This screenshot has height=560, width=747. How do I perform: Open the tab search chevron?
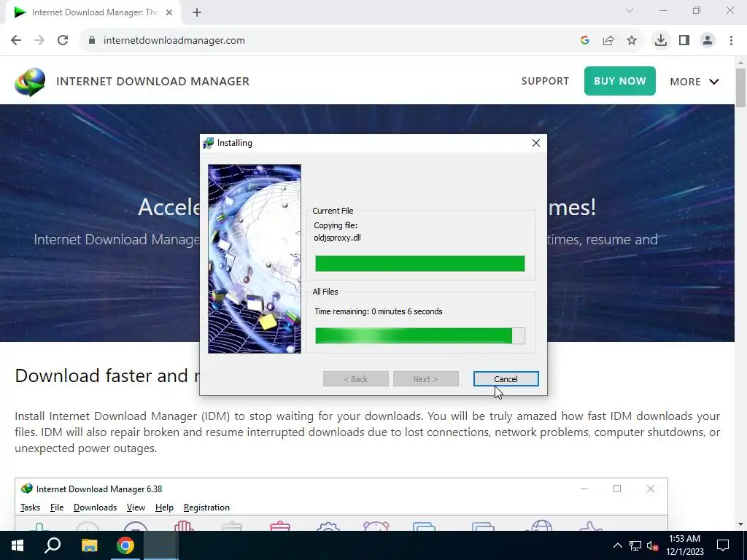[x=630, y=10]
